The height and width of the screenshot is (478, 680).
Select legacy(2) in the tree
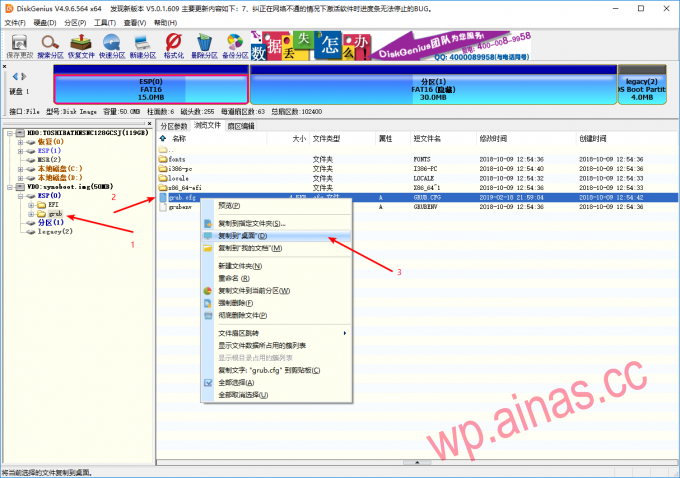(55, 232)
